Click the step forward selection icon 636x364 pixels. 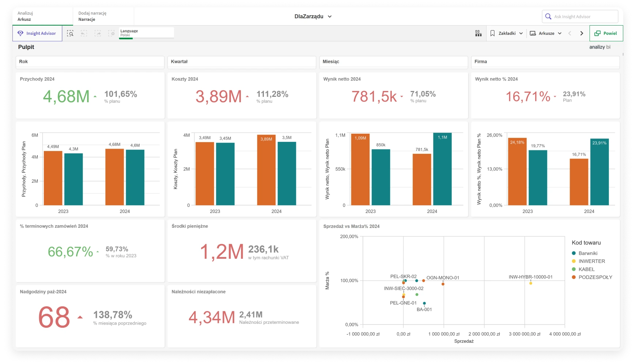tap(98, 33)
